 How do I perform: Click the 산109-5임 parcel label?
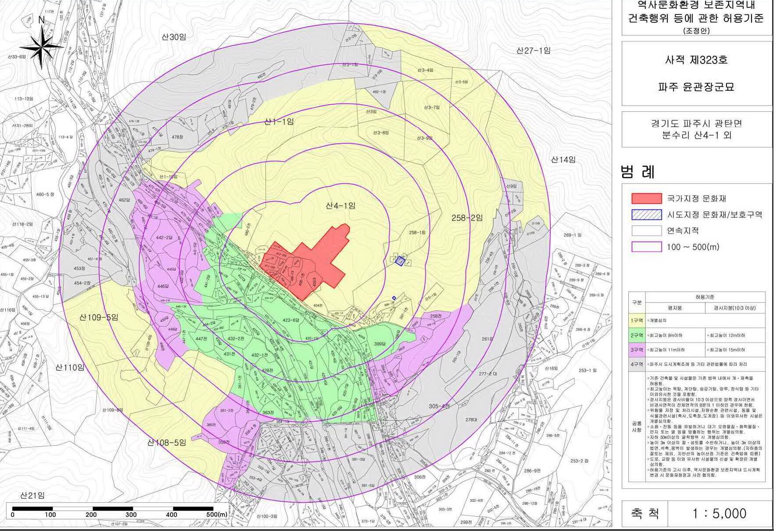pyautogui.click(x=99, y=317)
